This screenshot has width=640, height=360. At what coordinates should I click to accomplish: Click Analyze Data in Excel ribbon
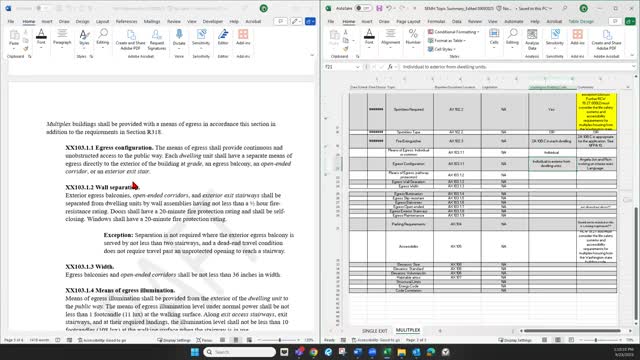pos(532,39)
